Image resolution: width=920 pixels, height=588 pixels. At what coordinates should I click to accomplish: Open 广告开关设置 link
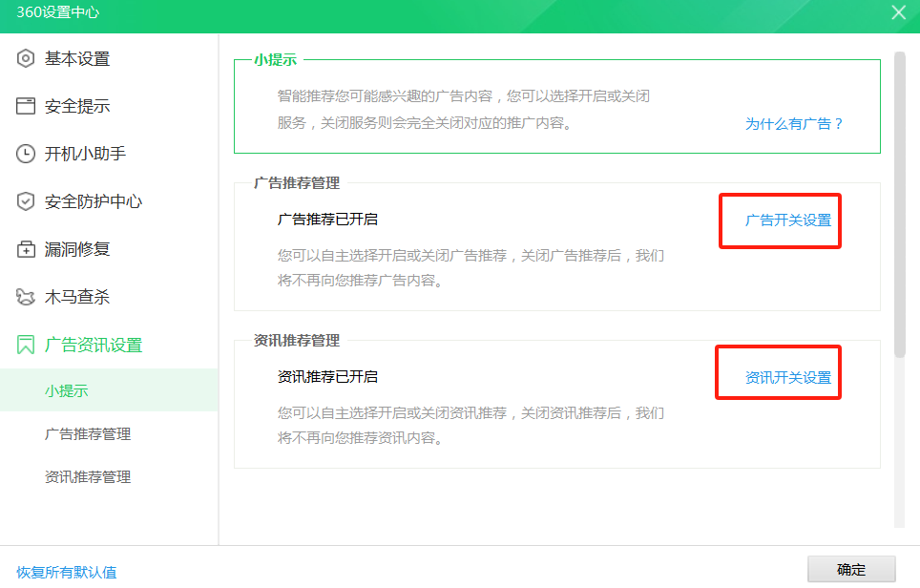tap(788, 220)
